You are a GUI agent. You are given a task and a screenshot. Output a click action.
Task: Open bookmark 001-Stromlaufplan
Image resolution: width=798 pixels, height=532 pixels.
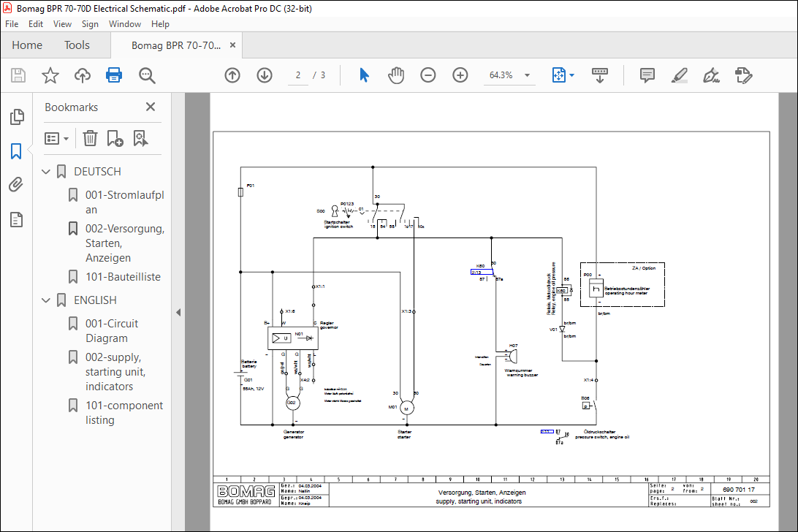124,202
